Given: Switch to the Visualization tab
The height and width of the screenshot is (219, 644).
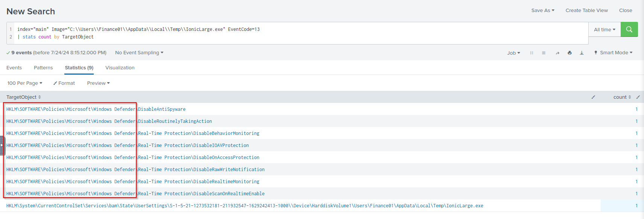Looking at the screenshot, I should pos(120,68).
